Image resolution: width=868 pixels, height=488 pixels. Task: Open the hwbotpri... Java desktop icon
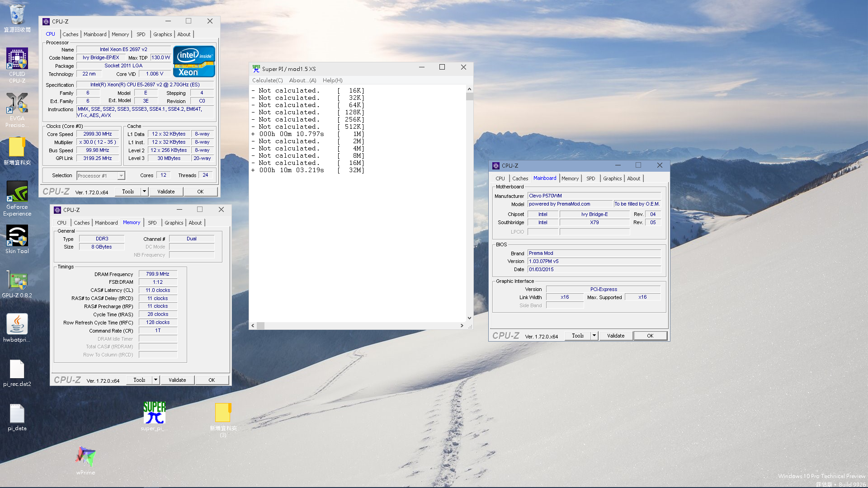pyautogui.click(x=17, y=328)
